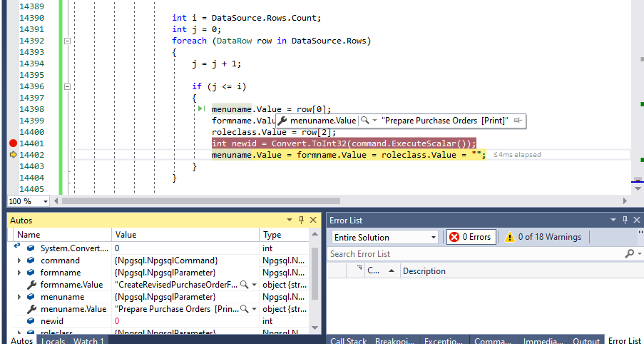Screen dimensions: 644x344
Task: Open the Entire Solution scope dropdown
Action: (433, 238)
